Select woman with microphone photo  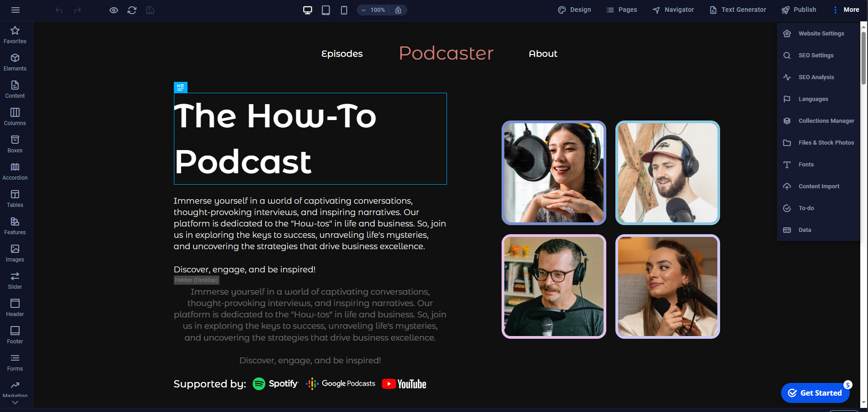click(554, 173)
